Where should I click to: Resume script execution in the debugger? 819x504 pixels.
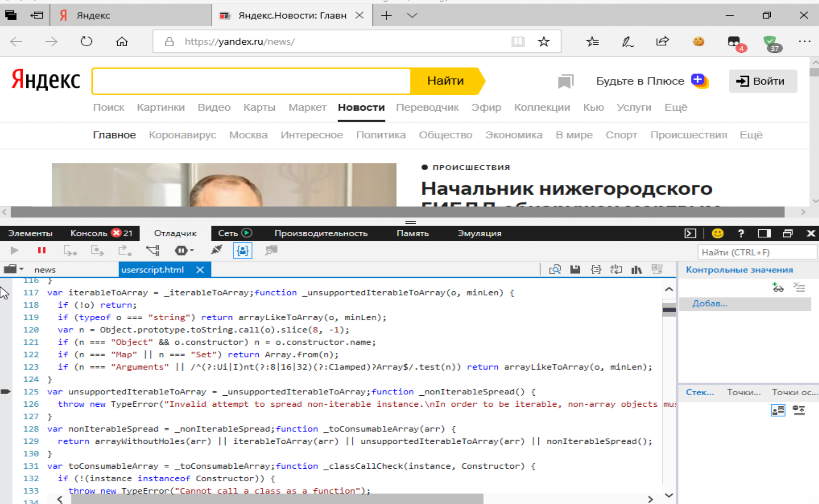tap(14, 250)
